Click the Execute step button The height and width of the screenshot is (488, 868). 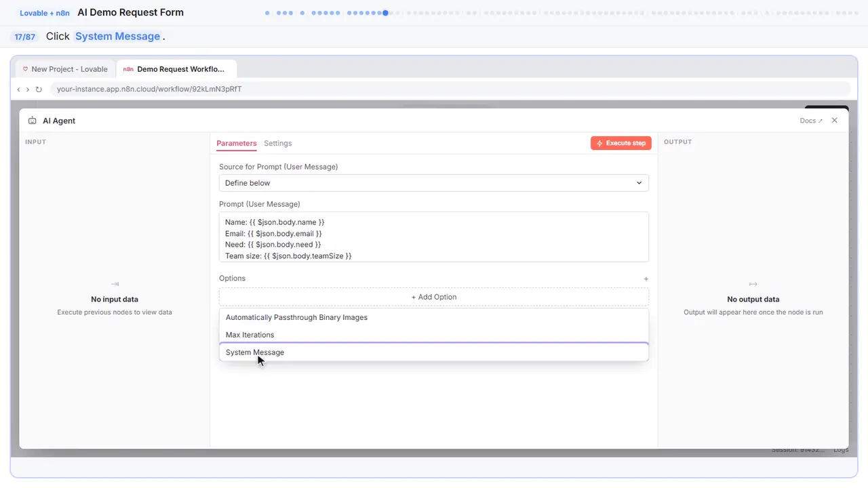(621, 143)
